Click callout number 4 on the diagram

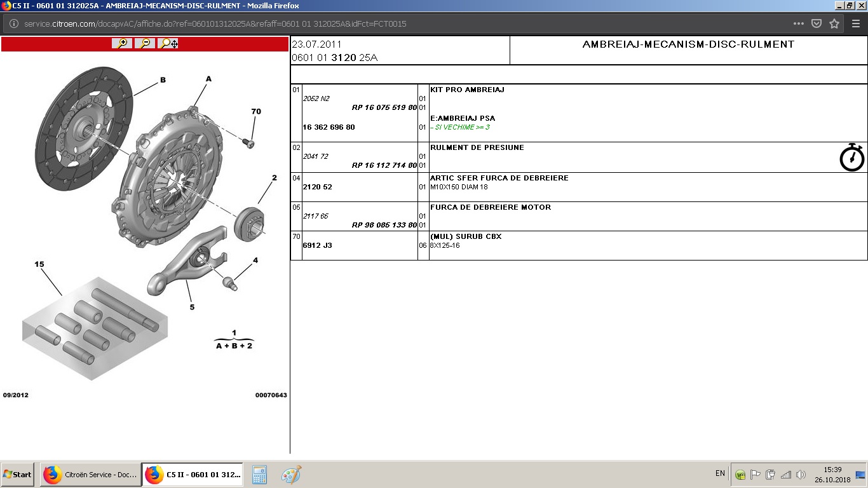click(x=255, y=261)
